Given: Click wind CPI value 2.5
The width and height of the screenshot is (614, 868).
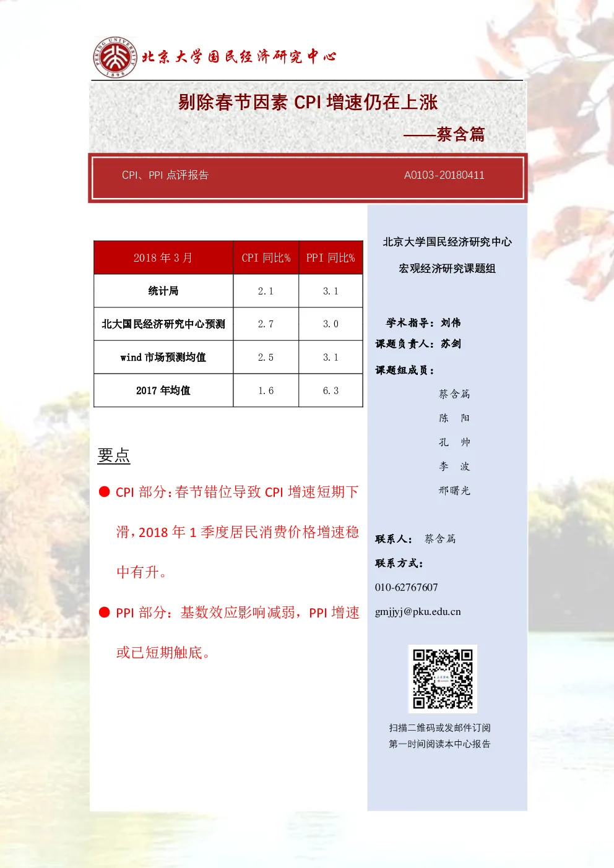Looking at the screenshot, I should pyautogui.click(x=266, y=358).
